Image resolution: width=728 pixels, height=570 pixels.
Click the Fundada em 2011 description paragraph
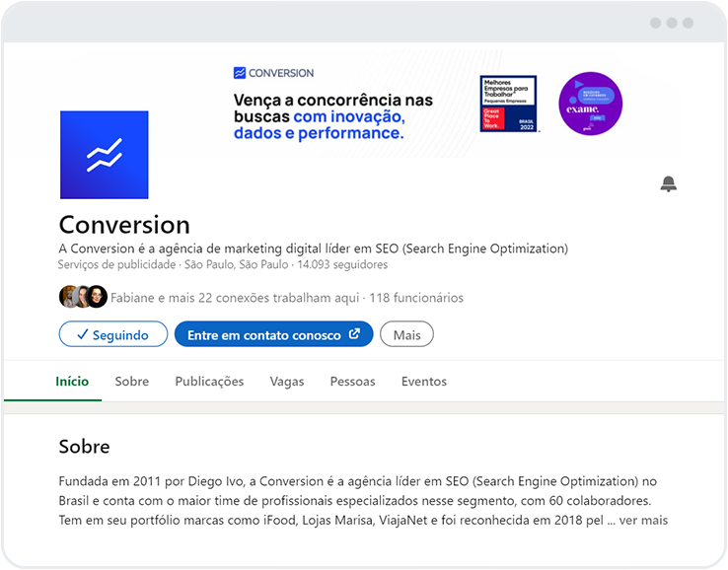pyautogui.click(x=363, y=500)
